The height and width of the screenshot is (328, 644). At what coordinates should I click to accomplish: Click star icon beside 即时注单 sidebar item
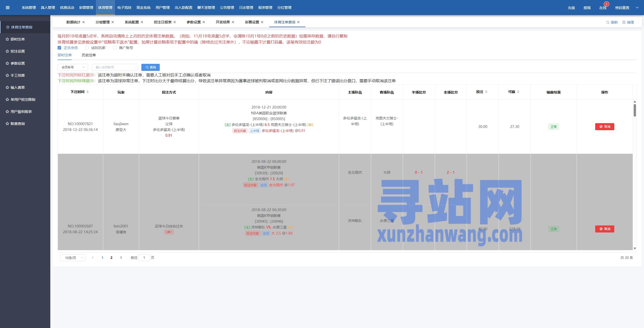(7, 39)
